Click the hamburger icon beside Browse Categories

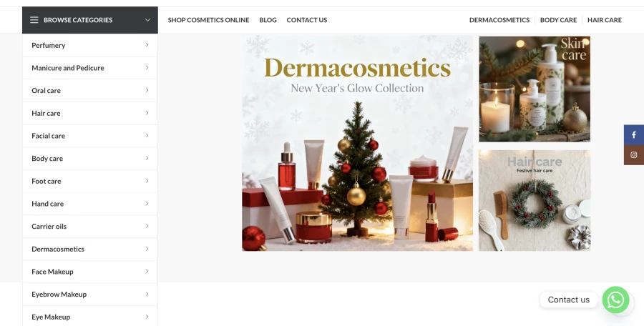click(x=34, y=20)
